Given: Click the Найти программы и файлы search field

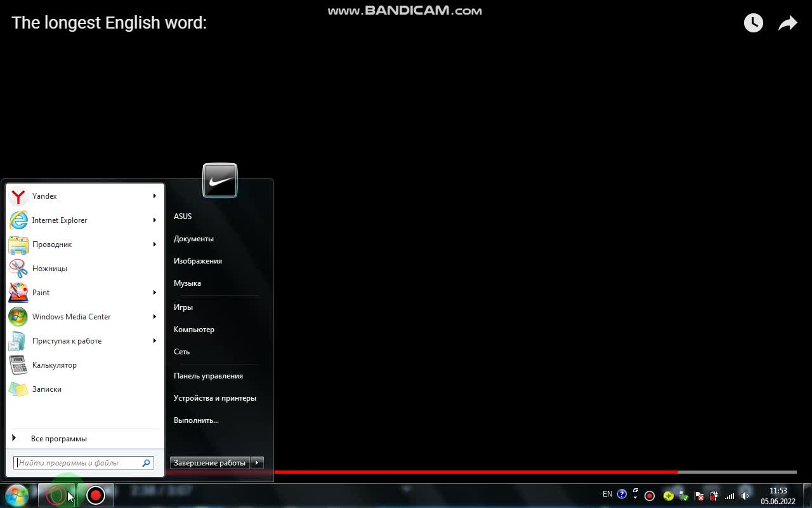Looking at the screenshot, I should coord(83,463).
